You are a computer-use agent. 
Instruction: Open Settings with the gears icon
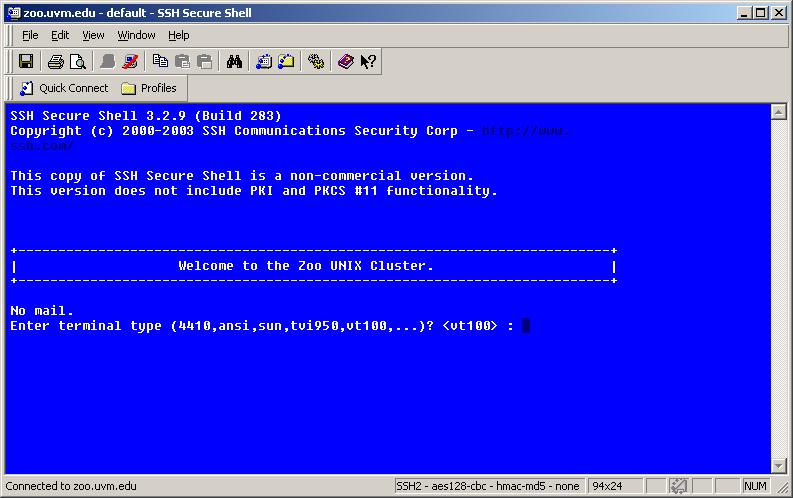[x=316, y=62]
